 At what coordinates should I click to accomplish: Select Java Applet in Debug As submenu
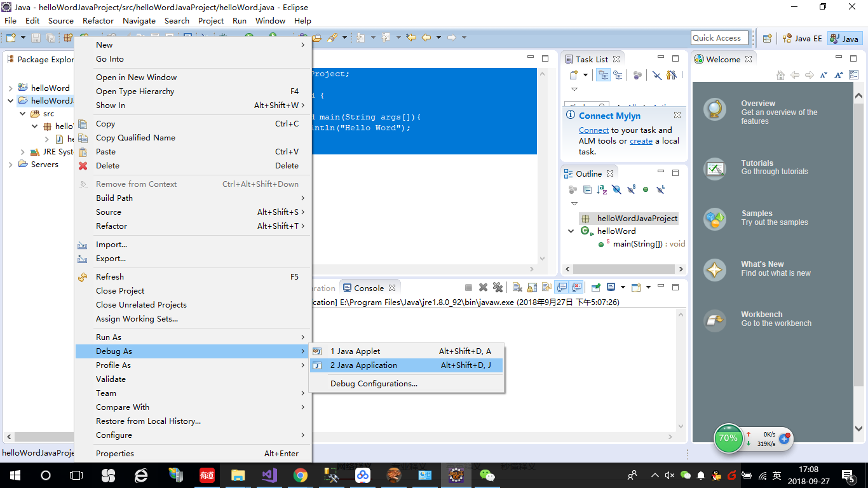click(x=406, y=351)
